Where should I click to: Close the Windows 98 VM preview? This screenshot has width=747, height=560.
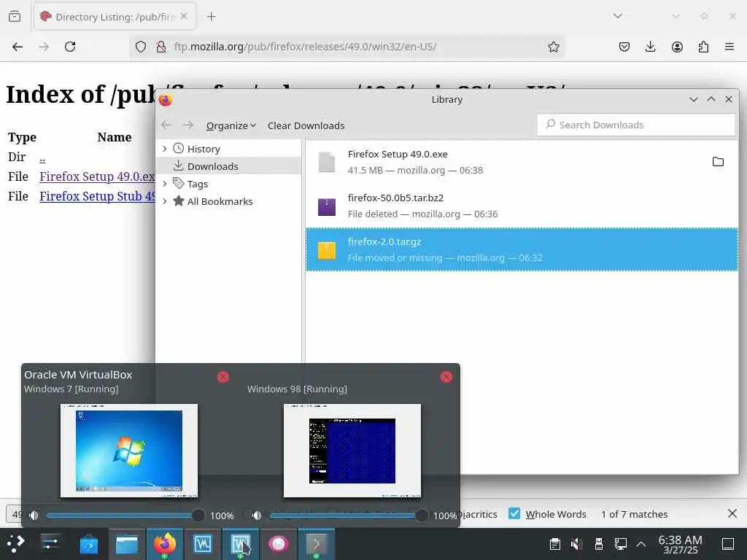(x=446, y=377)
